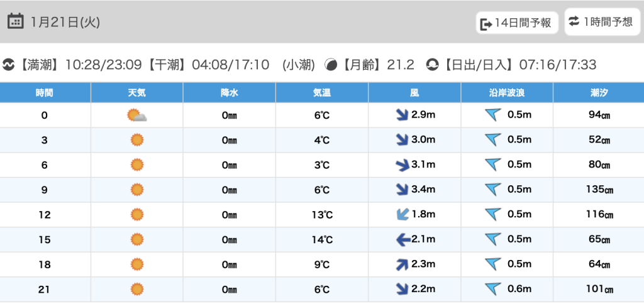Select the 気温 column header
Screen dimensions: 644x304
click(x=321, y=92)
